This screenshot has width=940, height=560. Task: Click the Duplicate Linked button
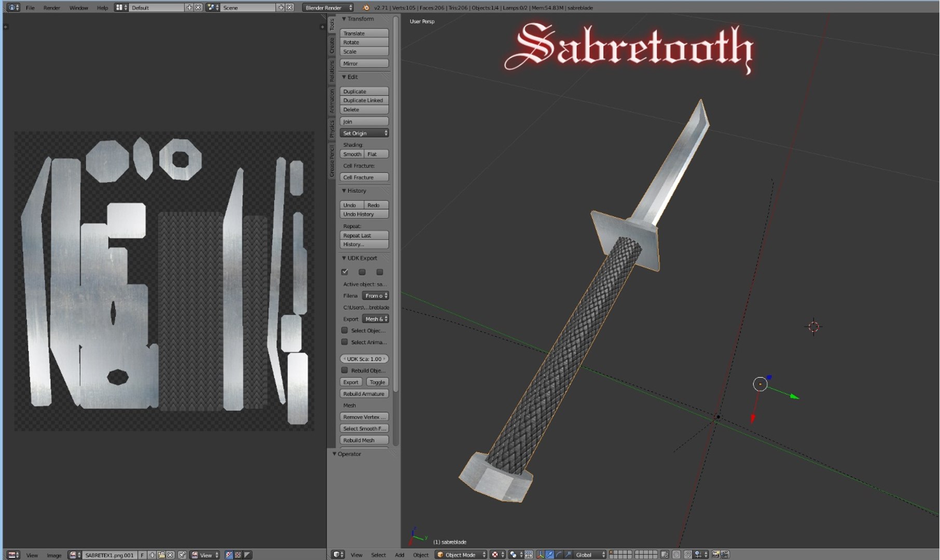[364, 101]
